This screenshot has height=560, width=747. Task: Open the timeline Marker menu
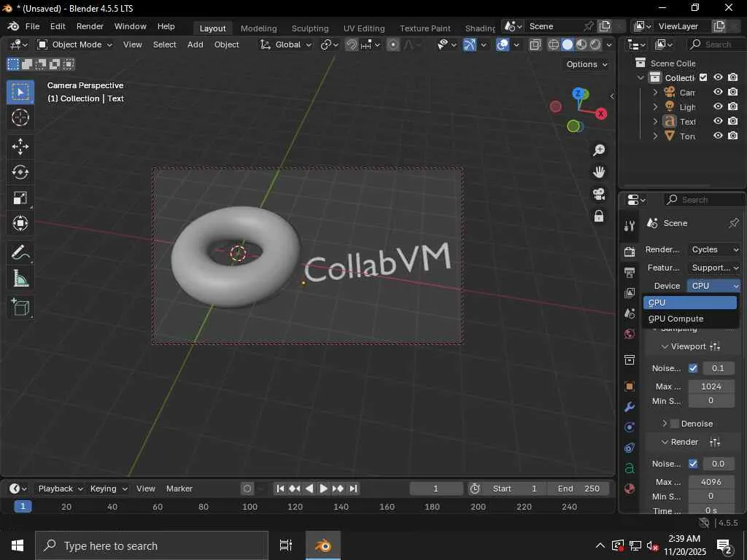179,489
